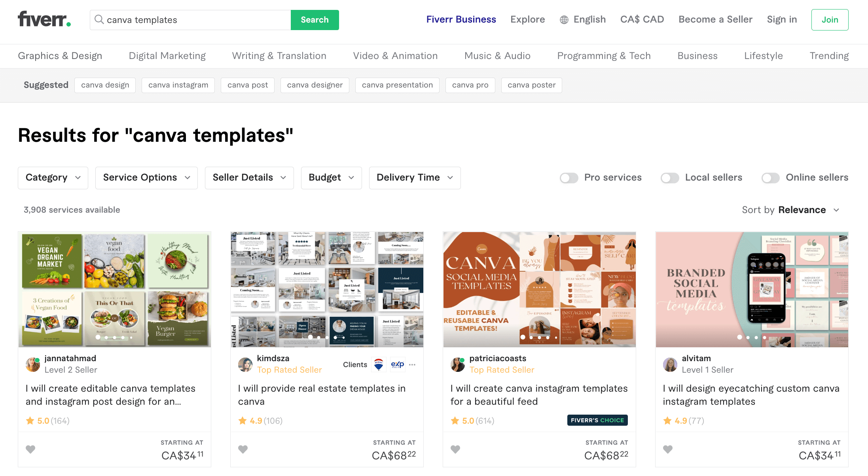
Task: Click the canva presentation suggestion tag
Action: pos(397,85)
